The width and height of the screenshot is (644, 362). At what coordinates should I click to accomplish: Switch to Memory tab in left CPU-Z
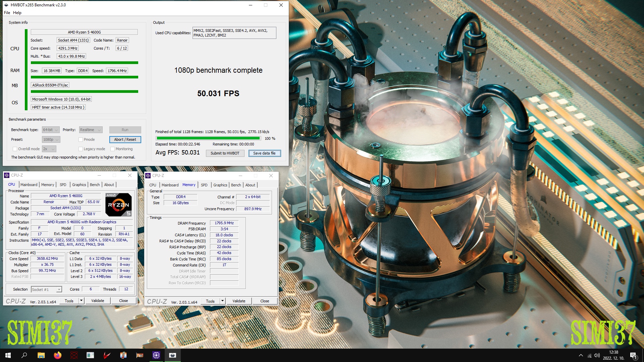pos(48,185)
